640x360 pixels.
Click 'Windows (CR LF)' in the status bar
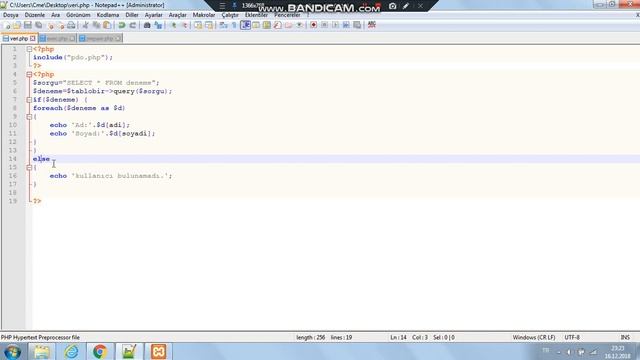pos(534,338)
